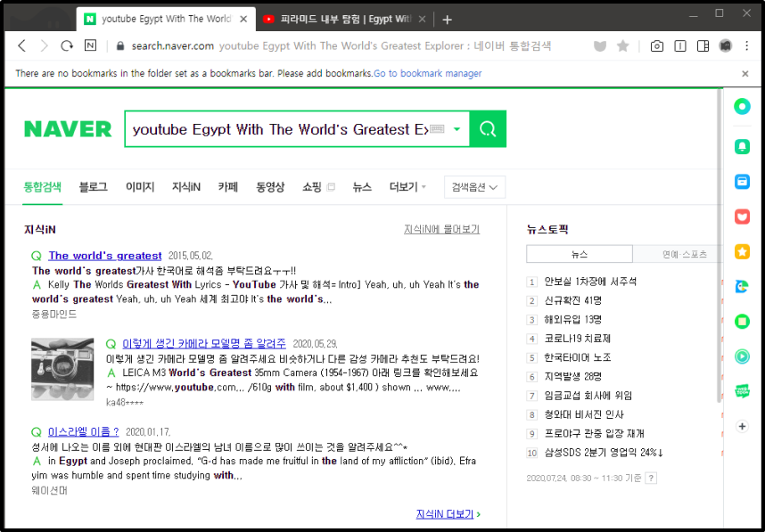Screen dimensions: 765x532
Task: Click the green magnifier search button
Action: click(488, 128)
